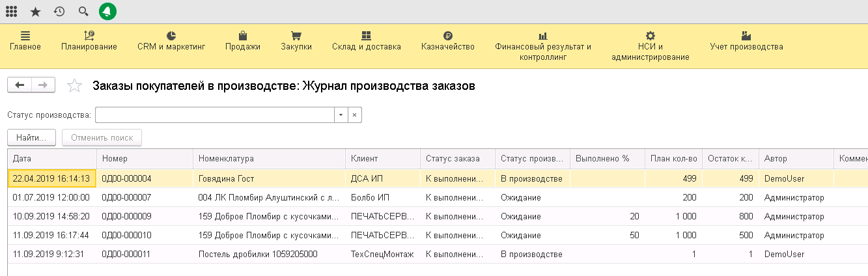This screenshot has height=276, width=868.
Task: Expand the Статус производства dropdown
Action: 341,115
